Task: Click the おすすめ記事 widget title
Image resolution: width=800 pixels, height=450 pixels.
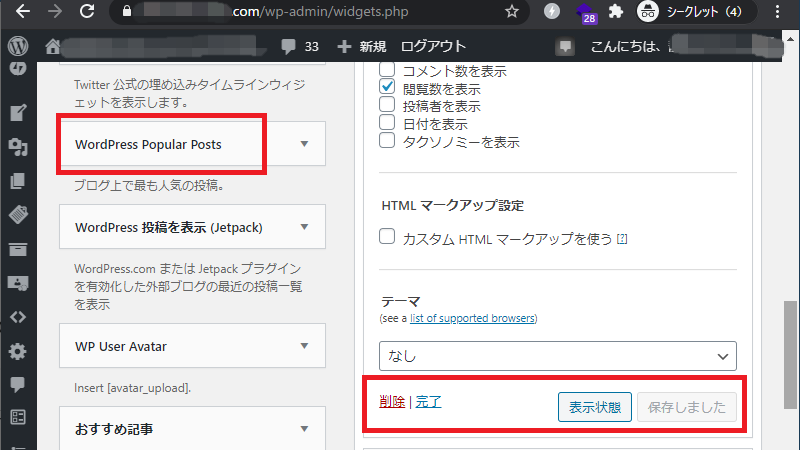Action: point(114,429)
